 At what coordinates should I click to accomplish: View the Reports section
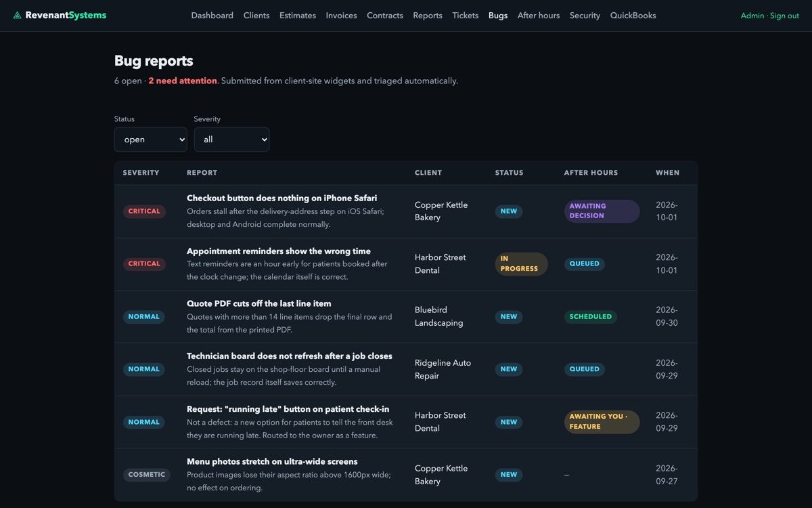pos(428,16)
